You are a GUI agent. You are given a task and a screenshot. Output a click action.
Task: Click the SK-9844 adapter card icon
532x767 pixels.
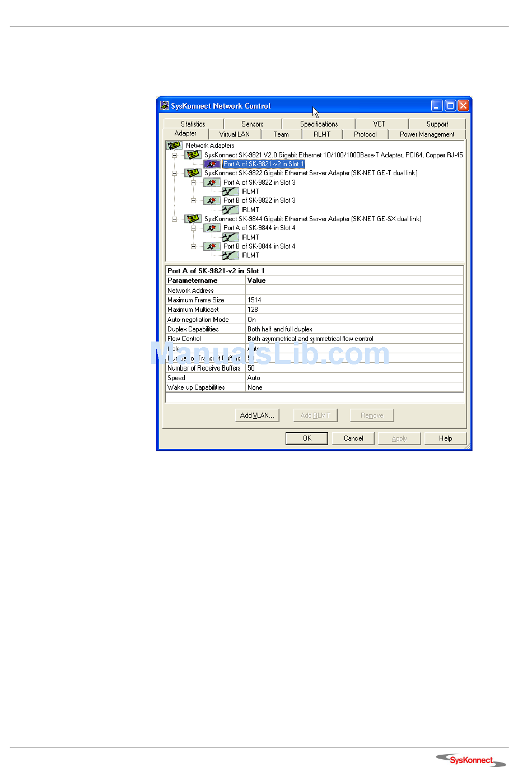pyautogui.click(x=193, y=219)
